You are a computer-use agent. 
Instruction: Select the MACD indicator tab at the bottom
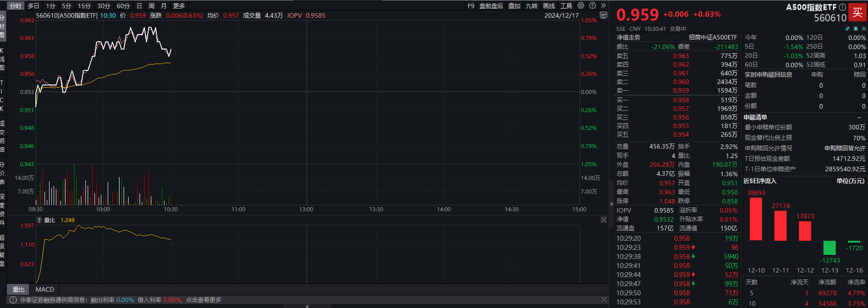coord(45,289)
